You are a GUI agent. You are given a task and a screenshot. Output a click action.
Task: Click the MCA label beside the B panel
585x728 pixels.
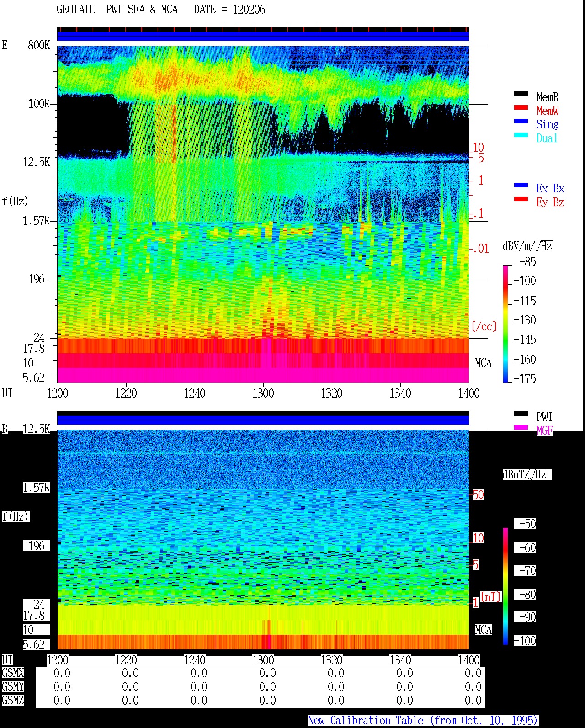pos(484,630)
